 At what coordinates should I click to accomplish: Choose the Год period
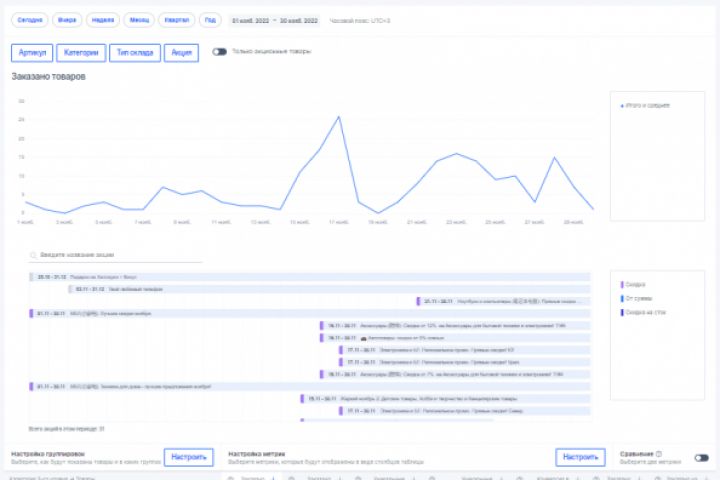tap(210, 20)
